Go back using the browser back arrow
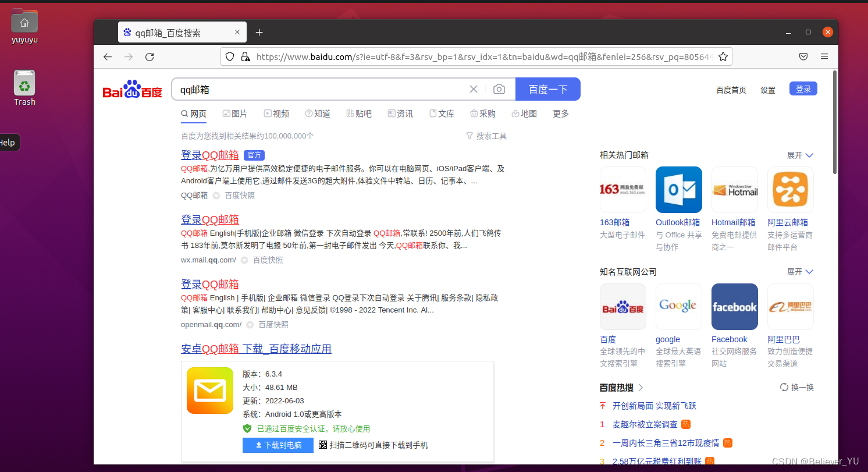This screenshot has width=868, height=472. tap(108, 56)
